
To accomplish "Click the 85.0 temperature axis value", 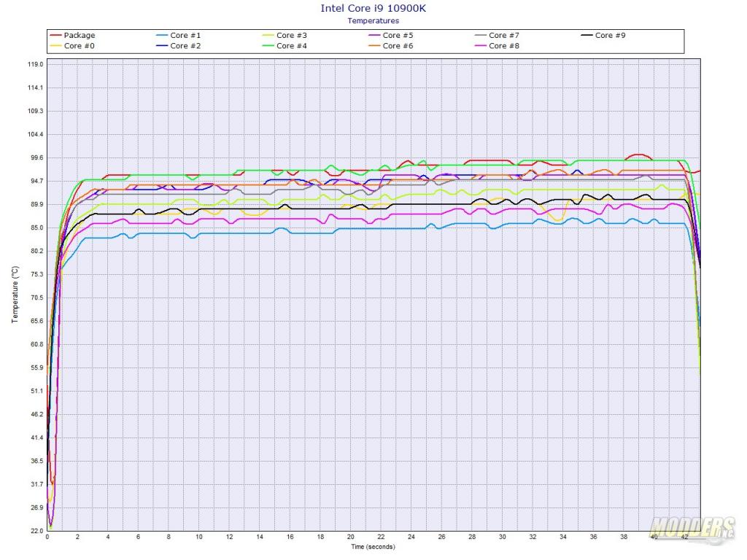I will point(36,227).
